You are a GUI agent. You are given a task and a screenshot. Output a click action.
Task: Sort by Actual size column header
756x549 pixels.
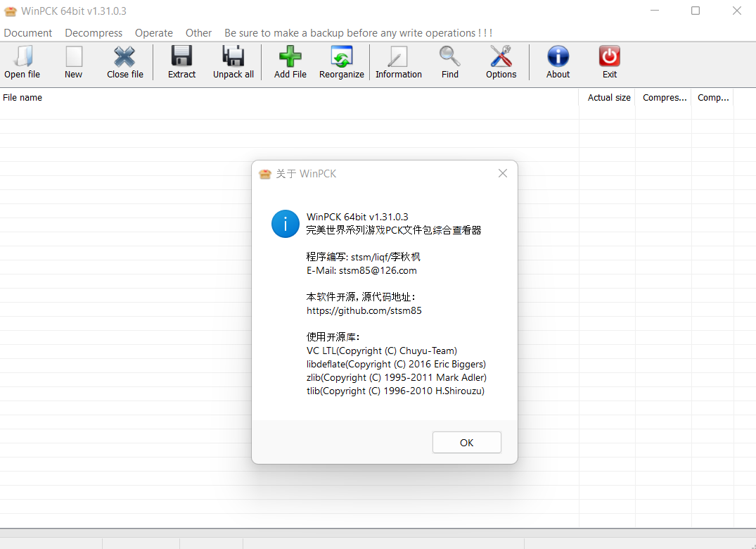[x=607, y=97]
